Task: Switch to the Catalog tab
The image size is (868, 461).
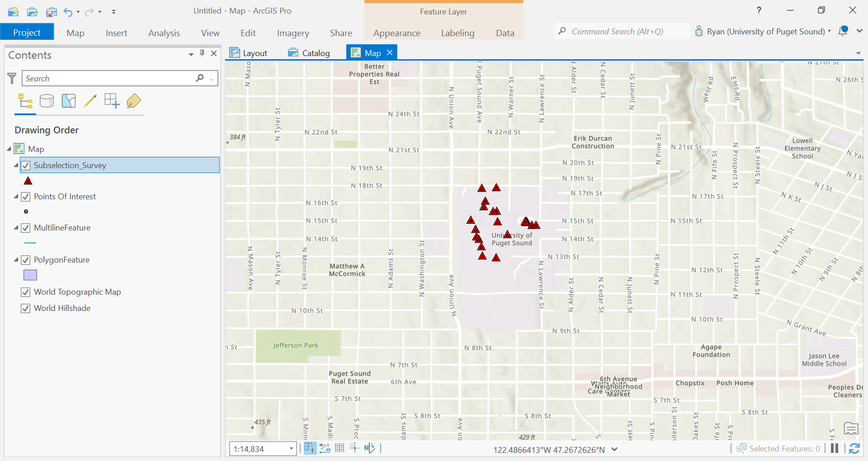Action: click(x=315, y=52)
